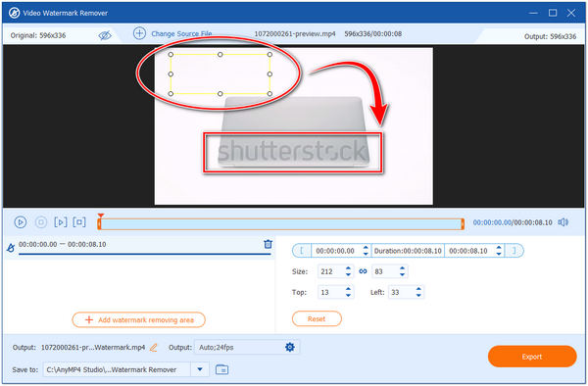Click the output filename 1072000261-pr...Watermark.mp4

point(93,348)
